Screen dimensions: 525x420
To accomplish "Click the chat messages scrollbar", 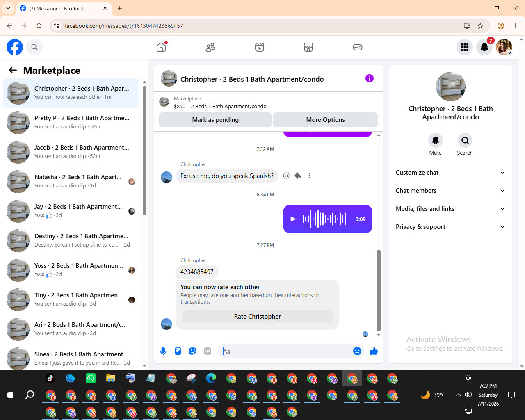I will pos(379,290).
